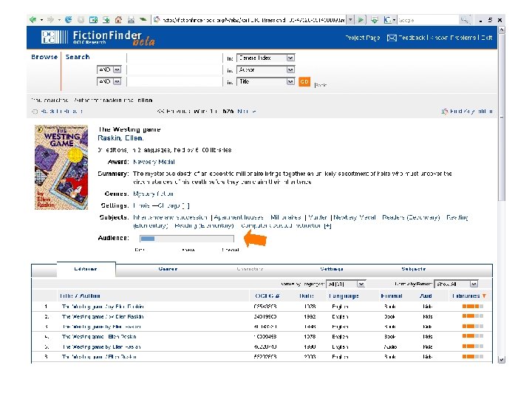532x399 pixels.
Task: Click the Back to Results link text
Action: pos(61,112)
